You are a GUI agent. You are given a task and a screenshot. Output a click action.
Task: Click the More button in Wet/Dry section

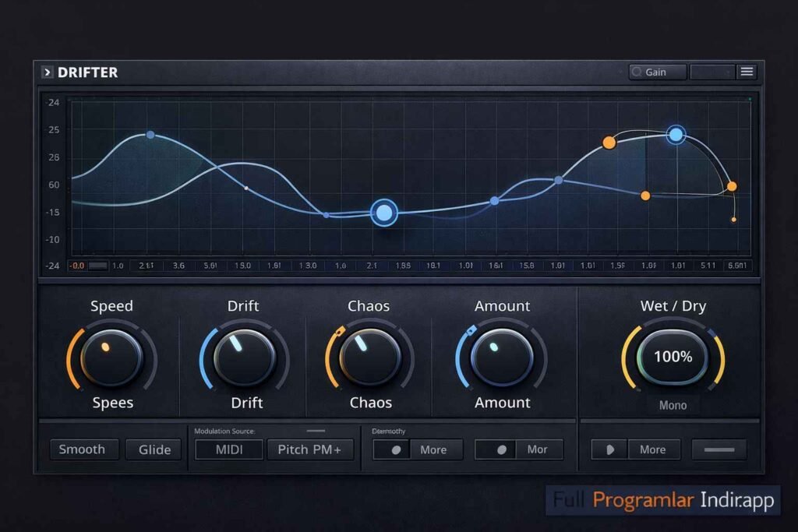(x=654, y=449)
